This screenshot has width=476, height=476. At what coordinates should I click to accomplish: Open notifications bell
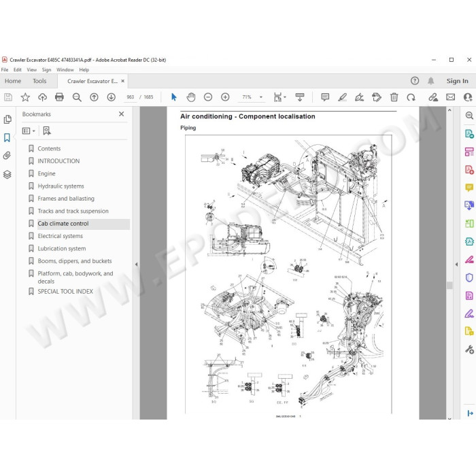430,81
